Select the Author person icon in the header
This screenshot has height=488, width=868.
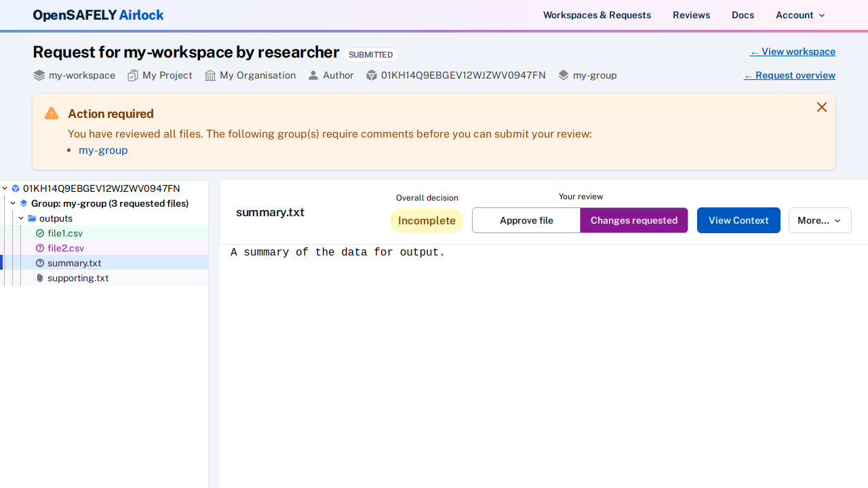pyautogui.click(x=313, y=75)
